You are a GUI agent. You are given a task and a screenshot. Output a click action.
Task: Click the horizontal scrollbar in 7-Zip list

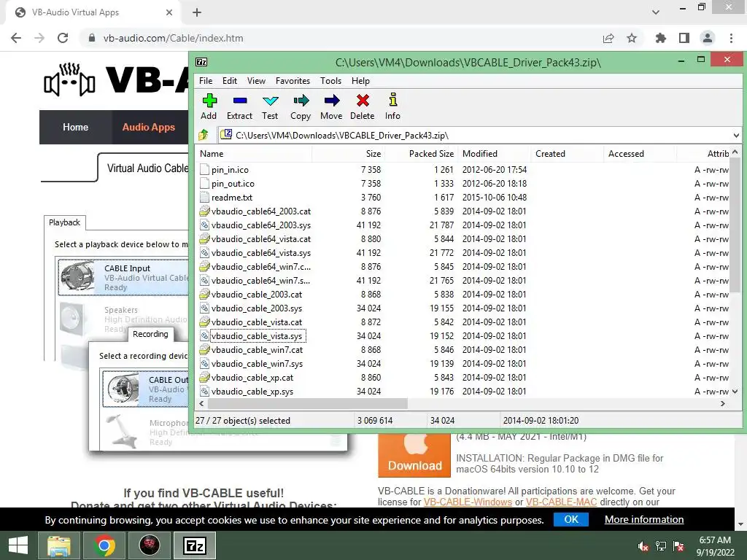307,403
